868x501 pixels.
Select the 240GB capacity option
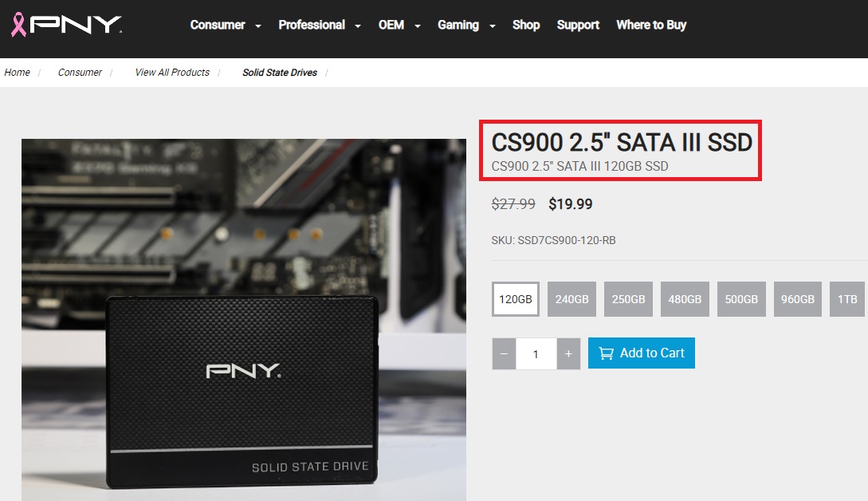(x=571, y=299)
